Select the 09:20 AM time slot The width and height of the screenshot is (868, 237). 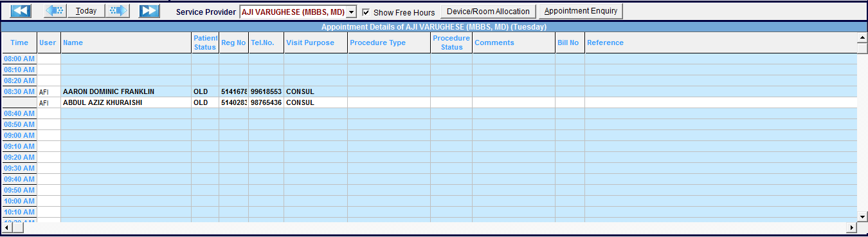(19, 157)
